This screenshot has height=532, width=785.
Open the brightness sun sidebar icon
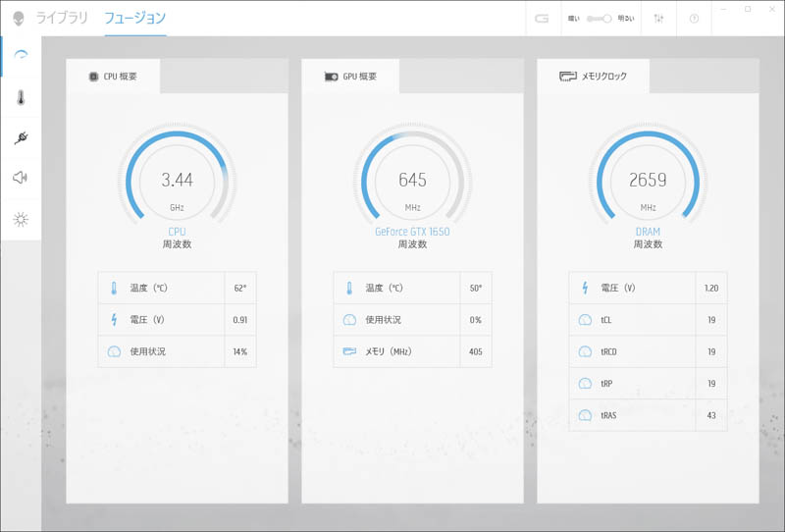(x=21, y=220)
